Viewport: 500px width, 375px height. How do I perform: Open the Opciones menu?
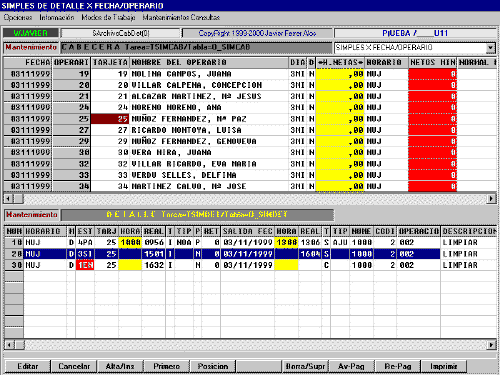tap(18, 17)
